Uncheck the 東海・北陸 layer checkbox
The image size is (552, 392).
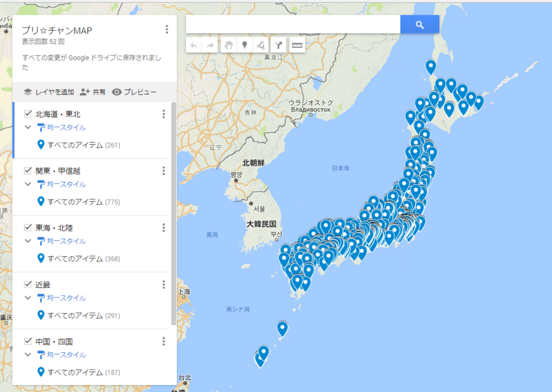pos(28,227)
